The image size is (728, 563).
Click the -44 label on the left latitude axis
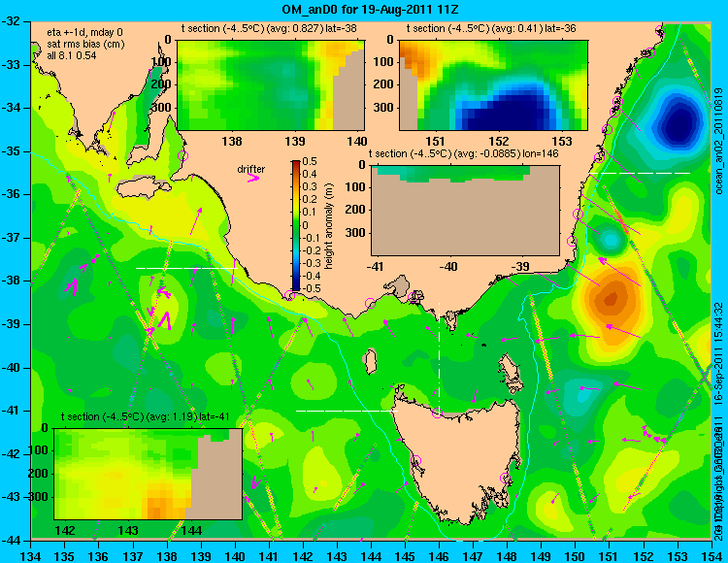[x=12, y=541]
